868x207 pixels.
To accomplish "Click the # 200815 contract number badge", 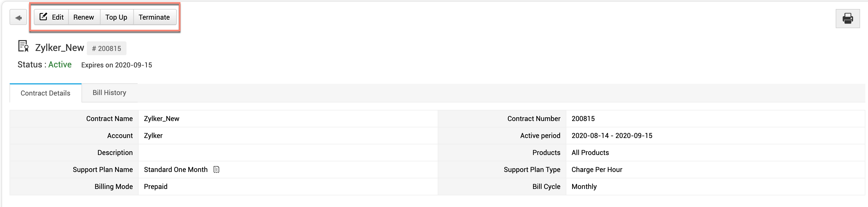I will pos(106,49).
